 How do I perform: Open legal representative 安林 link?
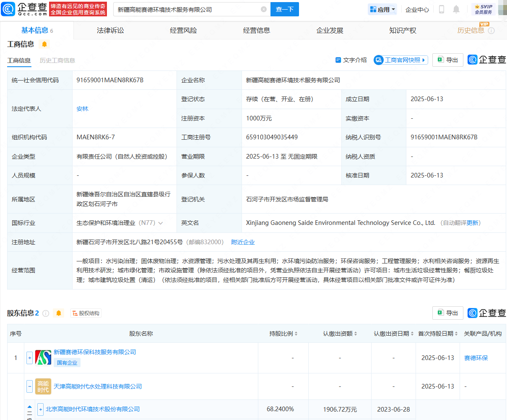pyautogui.click(x=82, y=109)
